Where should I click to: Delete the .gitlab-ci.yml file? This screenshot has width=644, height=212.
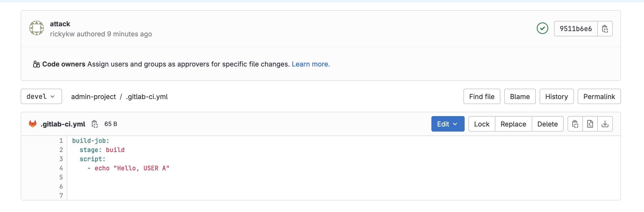pyautogui.click(x=547, y=124)
